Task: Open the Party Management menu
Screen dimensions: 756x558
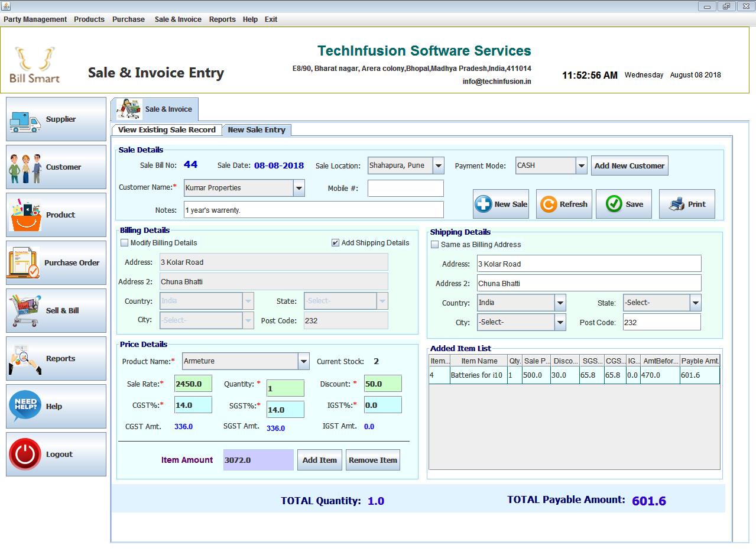Action: pos(35,20)
